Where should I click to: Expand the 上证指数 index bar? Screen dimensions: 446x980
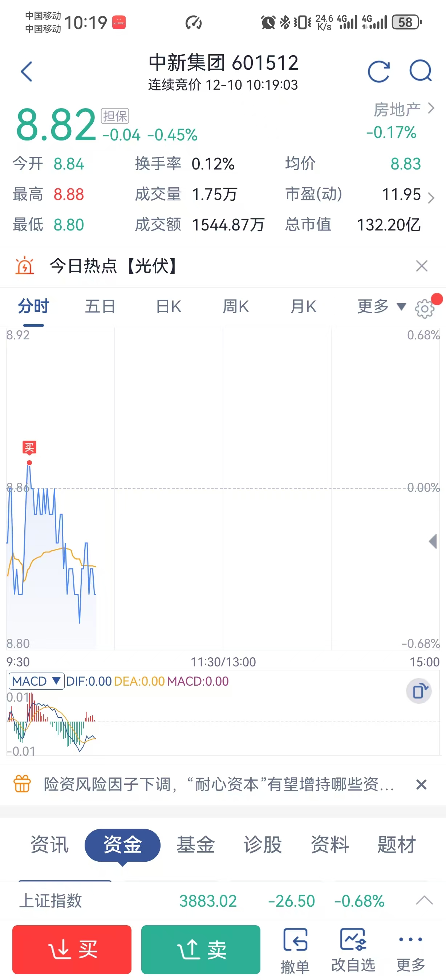click(x=424, y=901)
